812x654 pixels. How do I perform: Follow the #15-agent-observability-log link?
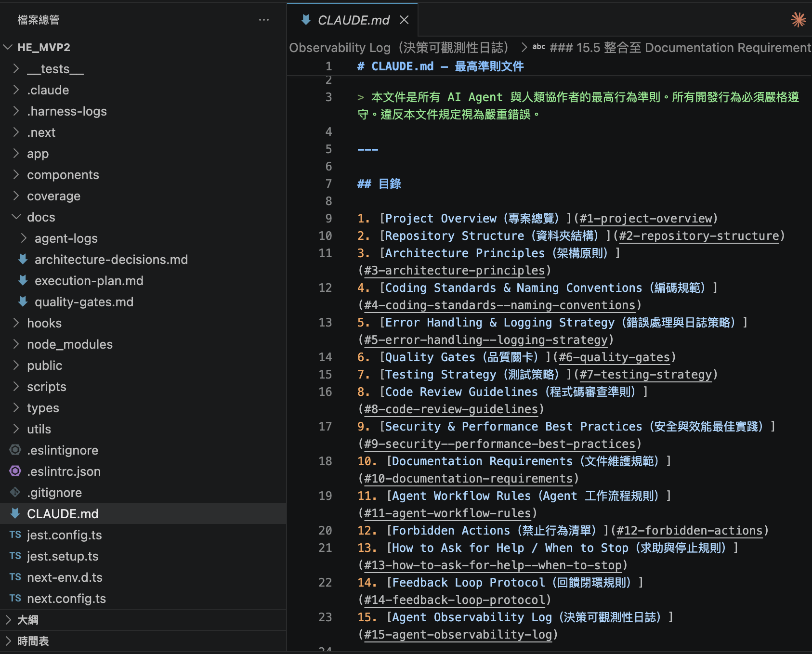click(458, 634)
